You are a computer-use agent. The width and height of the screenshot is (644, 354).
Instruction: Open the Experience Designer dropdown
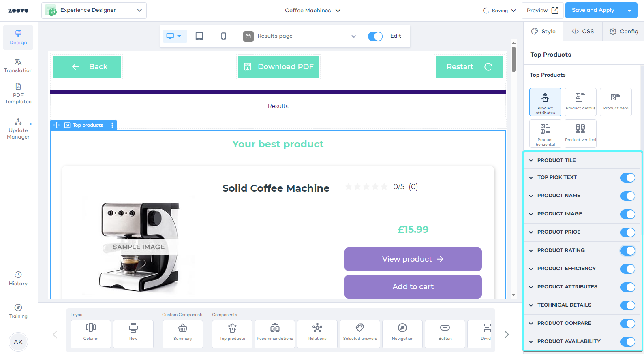pyautogui.click(x=94, y=11)
